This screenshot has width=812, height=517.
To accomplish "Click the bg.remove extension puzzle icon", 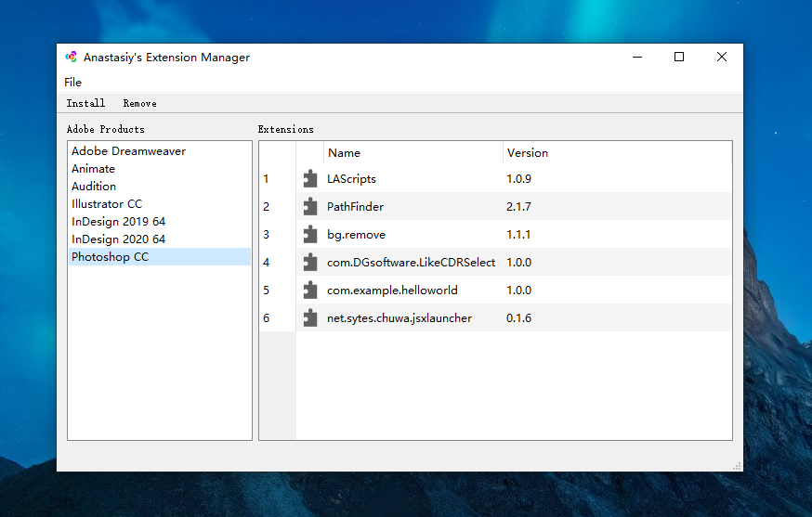I will pos(310,235).
